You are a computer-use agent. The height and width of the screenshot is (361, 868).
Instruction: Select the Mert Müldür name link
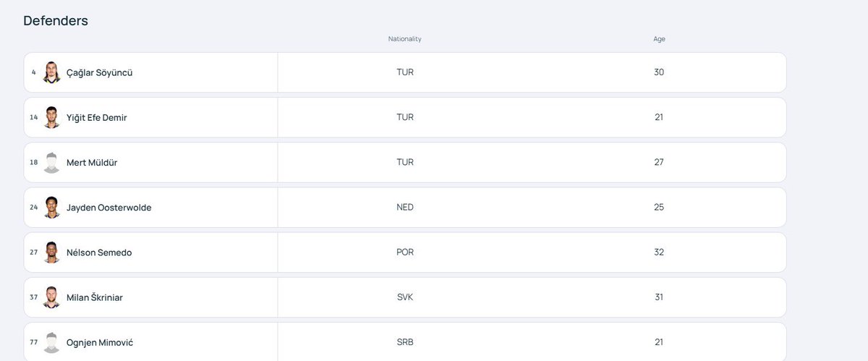click(92, 162)
